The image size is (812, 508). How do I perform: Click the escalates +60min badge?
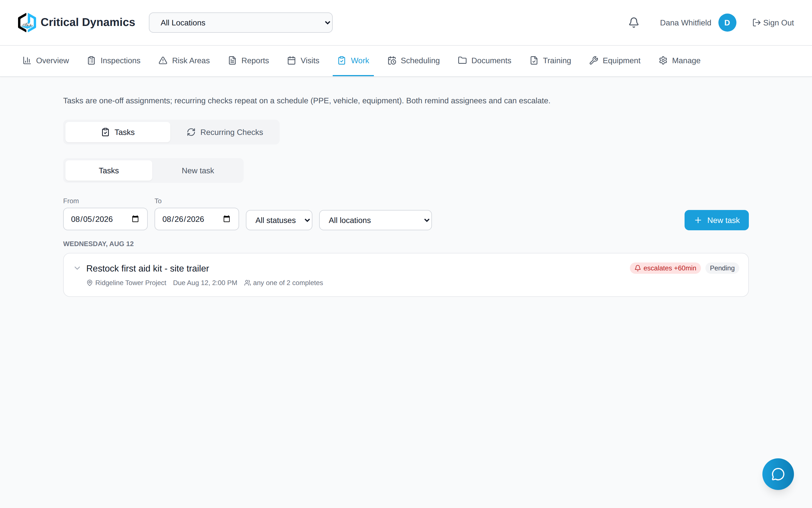coord(665,268)
